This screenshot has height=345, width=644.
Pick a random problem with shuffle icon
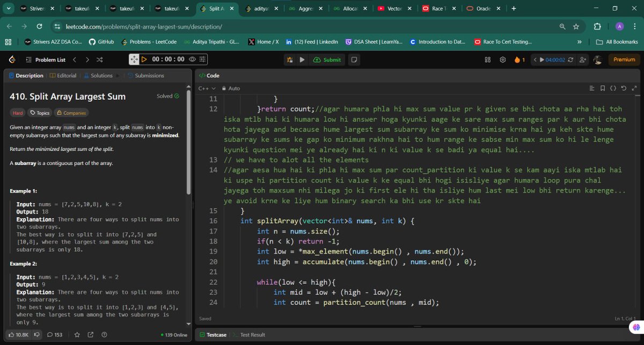pos(99,60)
